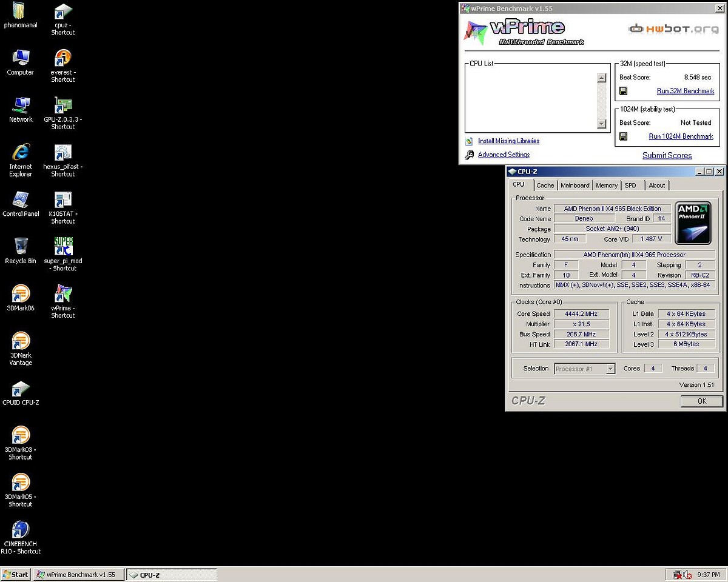Open the SPD tab in CPU-Z
Screen dimensions: 728x582
[630, 186]
